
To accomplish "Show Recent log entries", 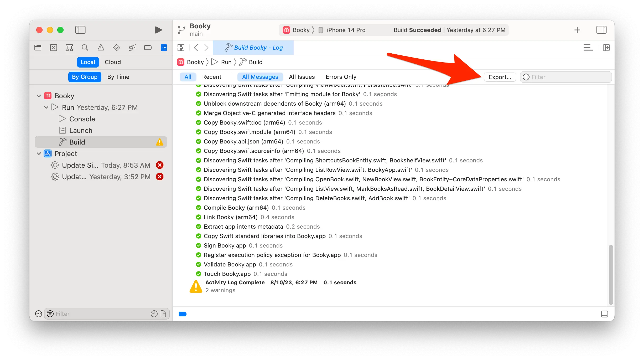I will (x=212, y=77).
